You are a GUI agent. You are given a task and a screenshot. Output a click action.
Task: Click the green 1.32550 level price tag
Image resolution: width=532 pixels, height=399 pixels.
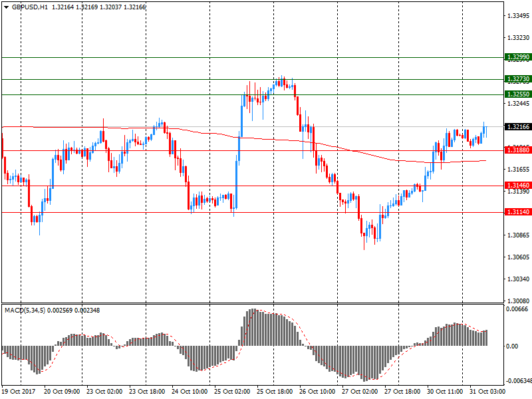tap(518, 94)
